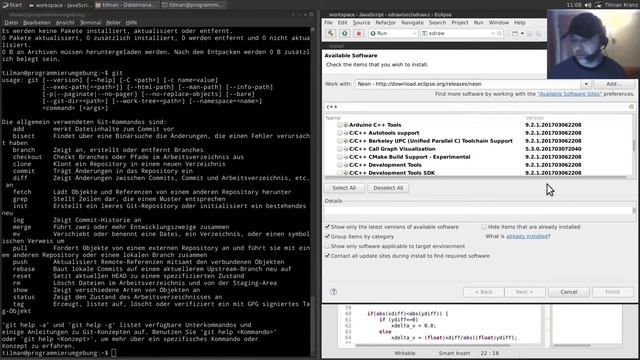Click the volume icon in system tray
The height and width of the screenshot is (360, 640).
(588, 5)
